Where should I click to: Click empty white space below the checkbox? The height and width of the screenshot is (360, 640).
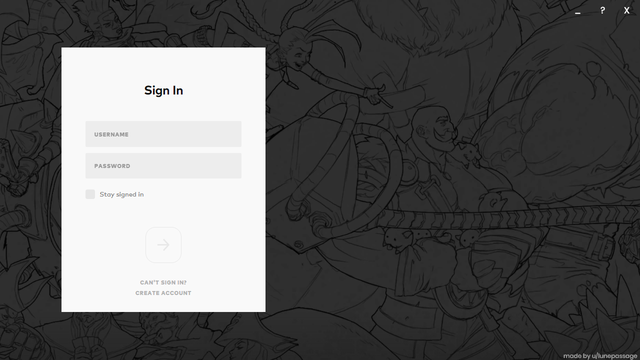163,212
